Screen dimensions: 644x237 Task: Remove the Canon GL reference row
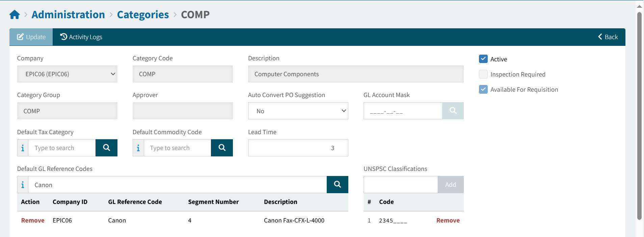pyautogui.click(x=33, y=220)
